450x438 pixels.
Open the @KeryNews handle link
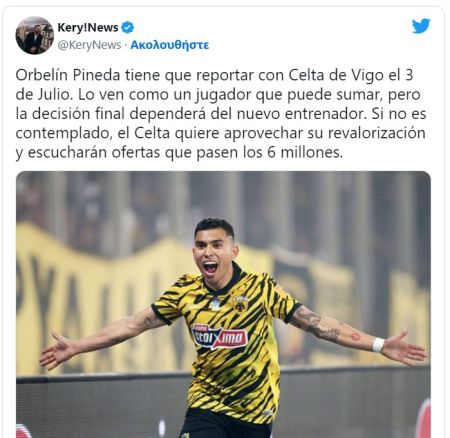[x=89, y=45]
